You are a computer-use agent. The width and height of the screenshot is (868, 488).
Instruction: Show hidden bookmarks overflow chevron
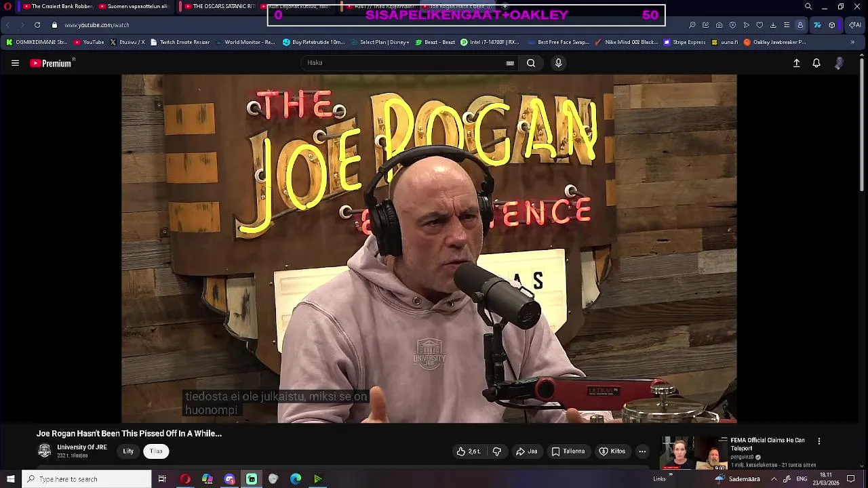point(852,42)
